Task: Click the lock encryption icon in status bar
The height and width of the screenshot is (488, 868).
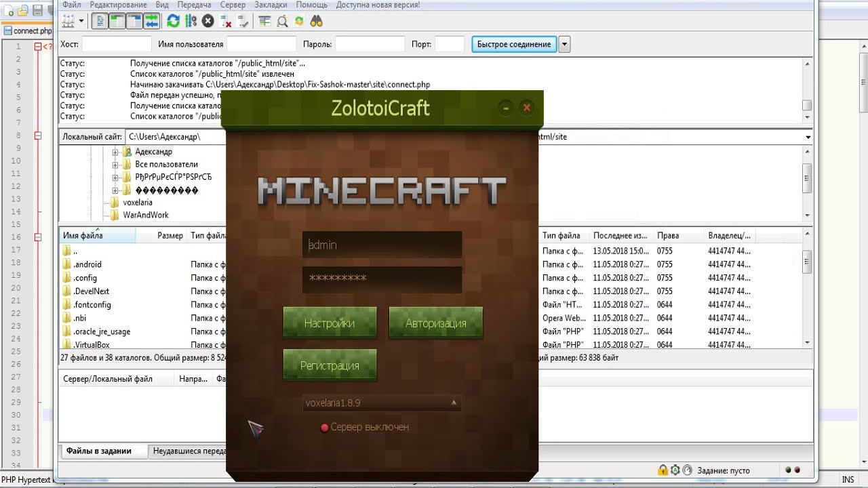Action: [663, 470]
